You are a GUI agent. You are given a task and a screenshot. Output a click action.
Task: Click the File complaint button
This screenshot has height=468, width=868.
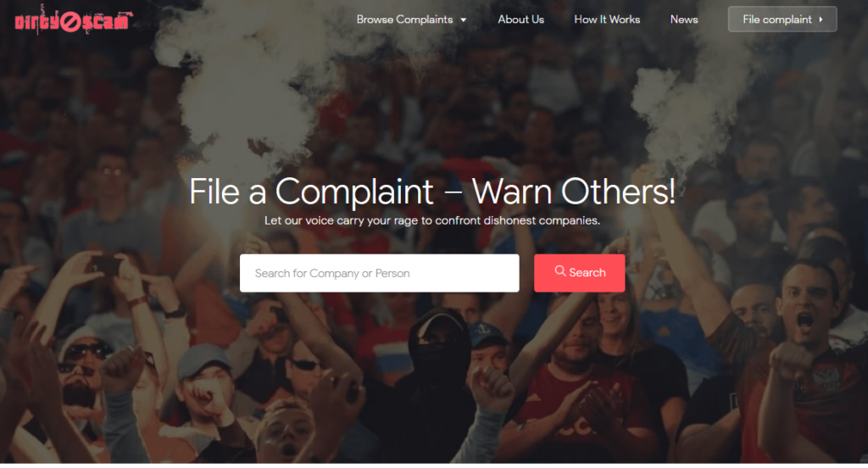point(782,19)
